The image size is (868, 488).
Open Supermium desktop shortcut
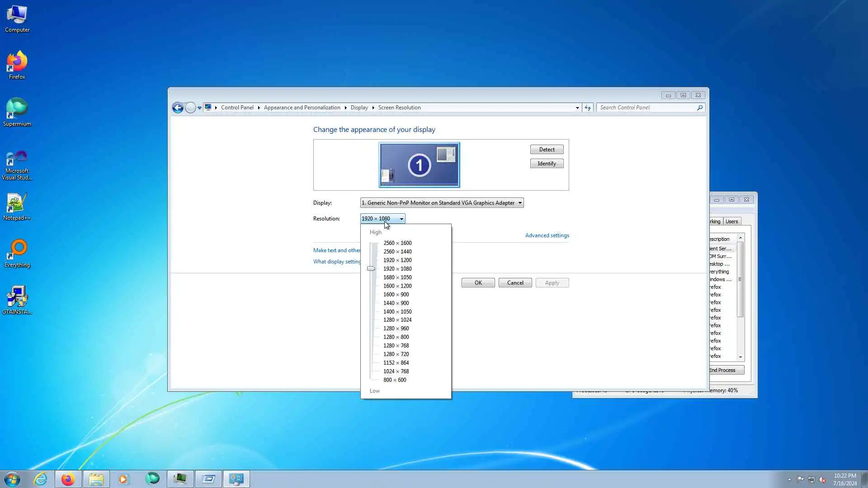[17, 112]
